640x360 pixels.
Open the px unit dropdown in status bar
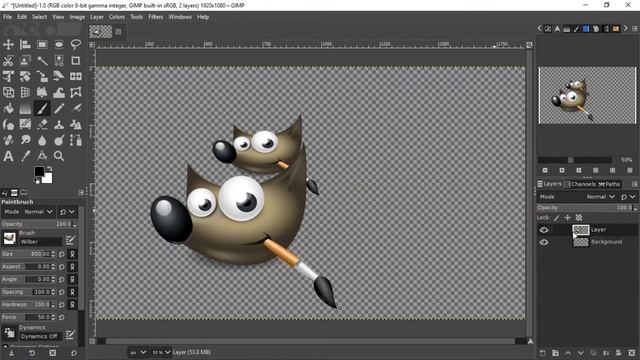click(138, 352)
